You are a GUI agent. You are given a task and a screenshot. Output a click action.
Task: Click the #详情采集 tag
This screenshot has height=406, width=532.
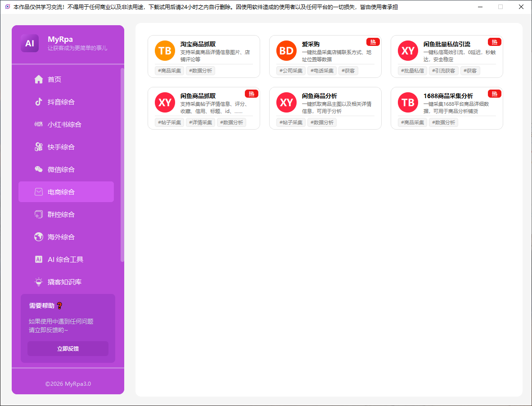200,122
